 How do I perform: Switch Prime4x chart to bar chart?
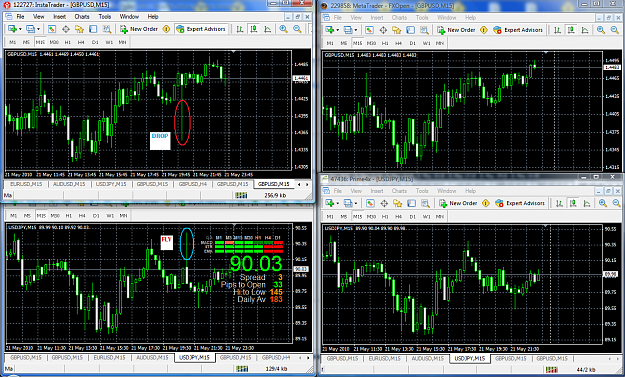tap(559, 203)
